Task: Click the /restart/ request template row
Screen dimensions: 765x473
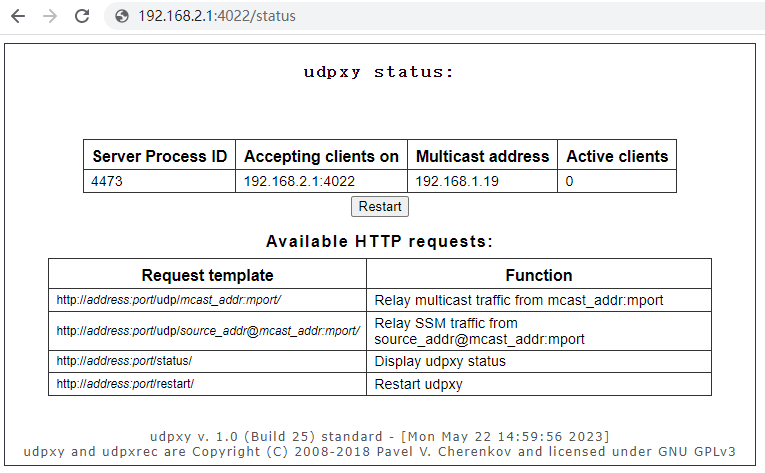Action: (x=125, y=384)
